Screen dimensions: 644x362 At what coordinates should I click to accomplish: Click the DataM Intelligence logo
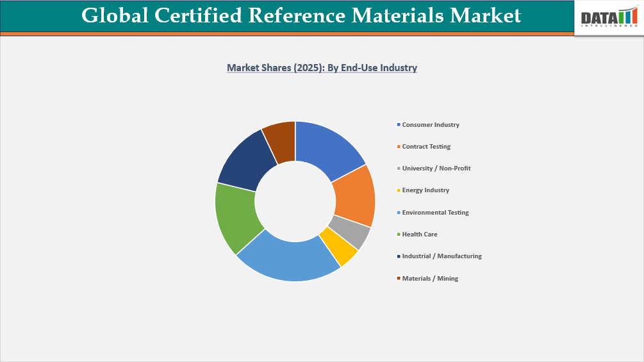609,18
